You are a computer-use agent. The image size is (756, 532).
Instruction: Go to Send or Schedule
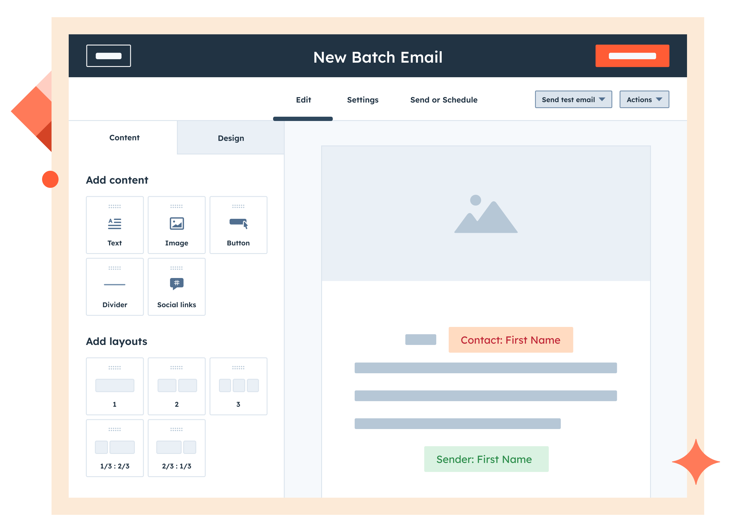tap(443, 100)
